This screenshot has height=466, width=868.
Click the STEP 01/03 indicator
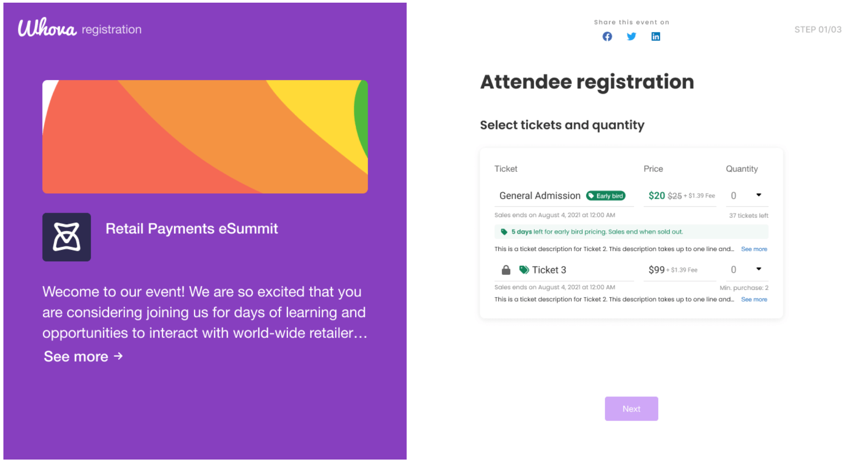(818, 30)
